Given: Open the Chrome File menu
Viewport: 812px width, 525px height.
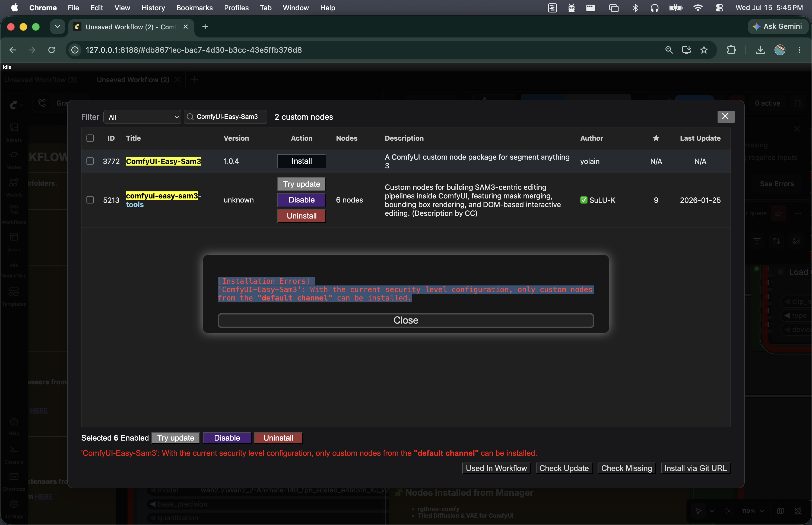Looking at the screenshot, I should (x=73, y=8).
